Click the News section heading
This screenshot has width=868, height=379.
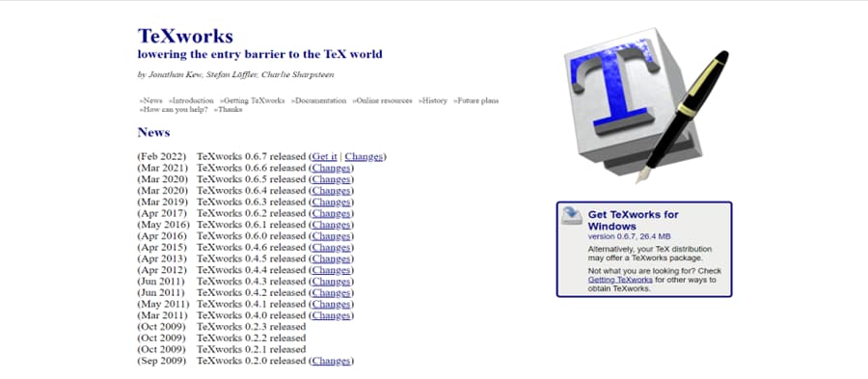(154, 133)
